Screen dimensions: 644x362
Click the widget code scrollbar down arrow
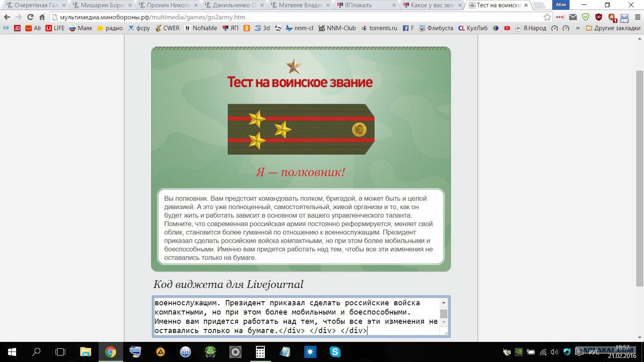[x=444, y=322]
